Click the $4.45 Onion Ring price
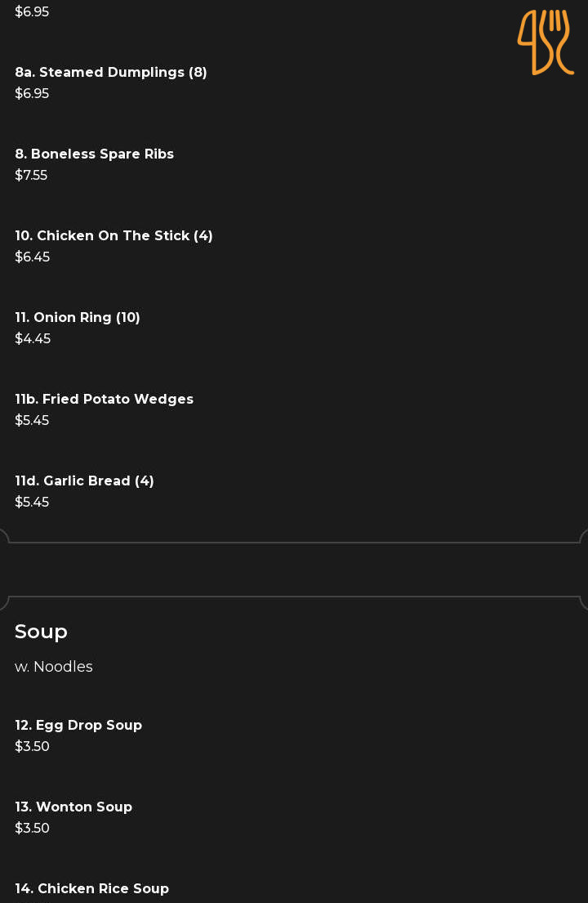This screenshot has width=588, height=903. pos(33,338)
